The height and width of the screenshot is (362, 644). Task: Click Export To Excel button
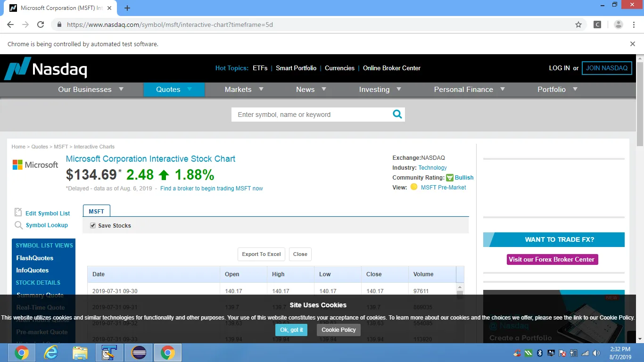click(x=261, y=254)
